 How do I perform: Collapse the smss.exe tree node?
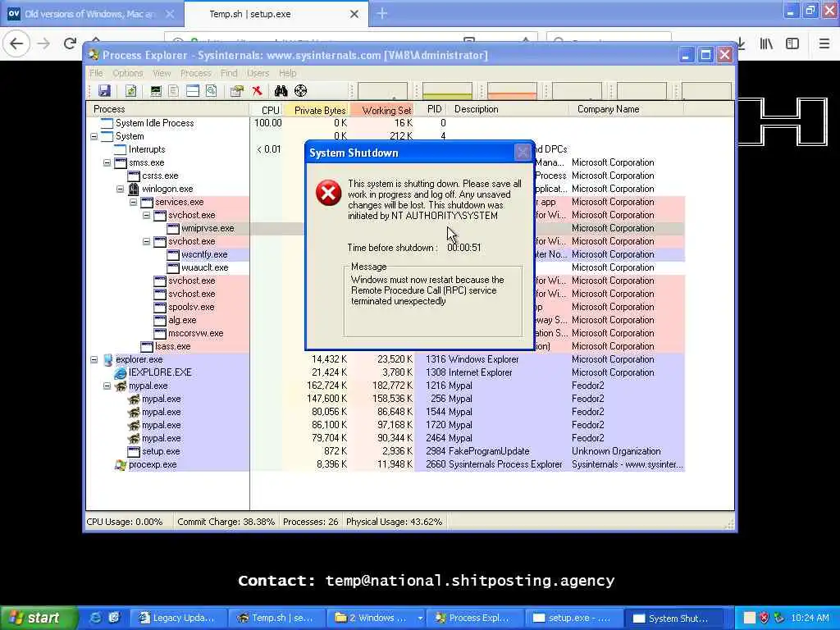tap(107, 163)
